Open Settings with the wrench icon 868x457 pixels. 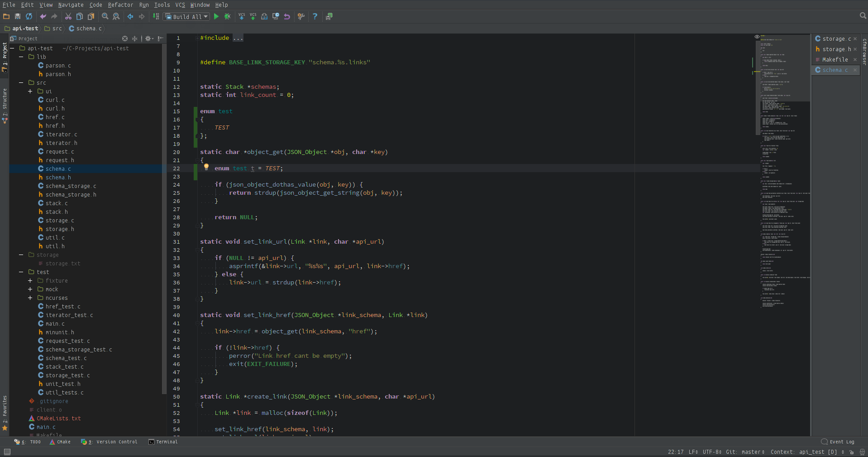pyautogui.click(x=301, y=16)
